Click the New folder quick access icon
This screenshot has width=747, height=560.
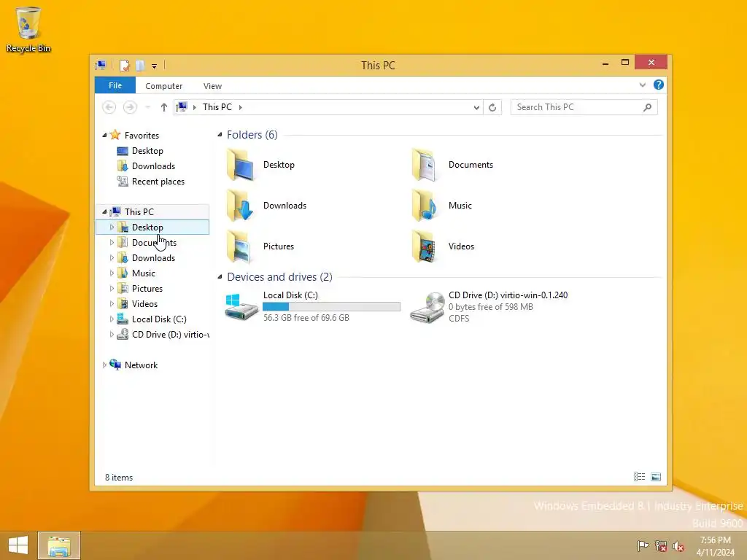140,65
